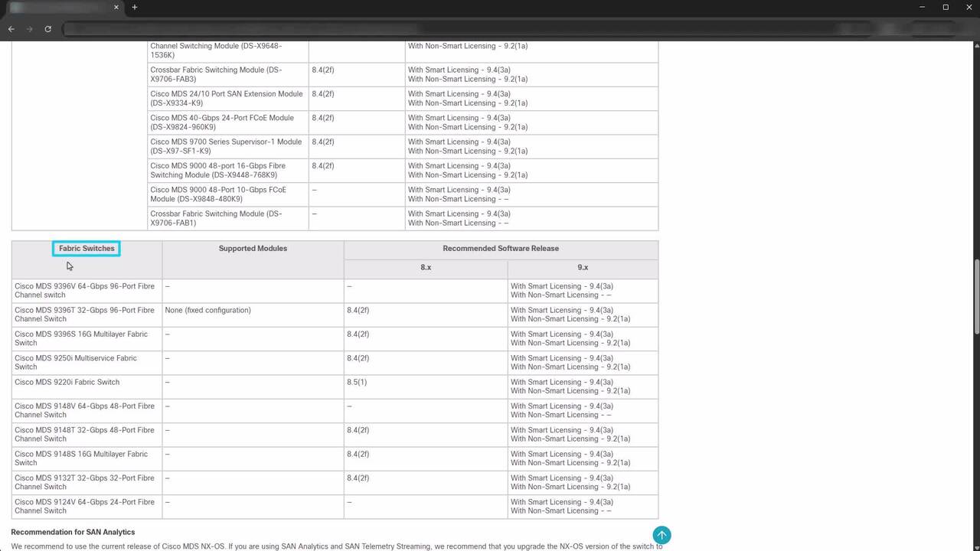The image size is (980, 551).
Task: Reload the page with refresh icon
Action: [47, 29]
